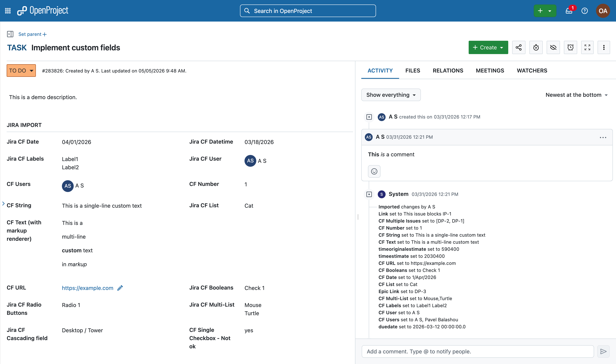The image size is (616, 364).
Task: Open the modules grid menu
Action: pyautogui.click(x=8, y=11)
